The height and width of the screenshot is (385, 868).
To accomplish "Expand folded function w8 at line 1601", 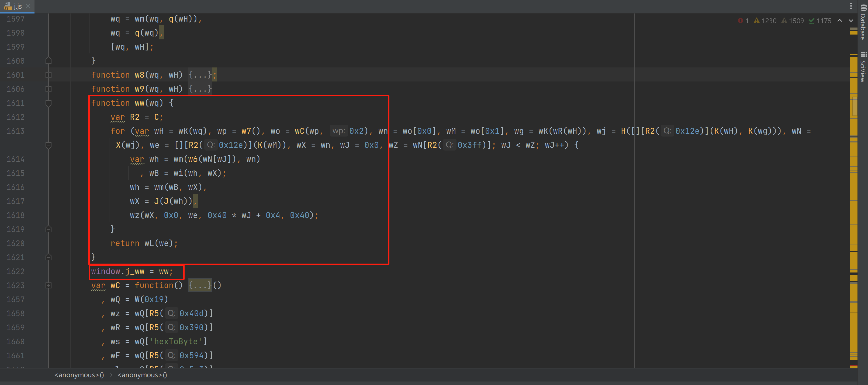I will (49, 75).
